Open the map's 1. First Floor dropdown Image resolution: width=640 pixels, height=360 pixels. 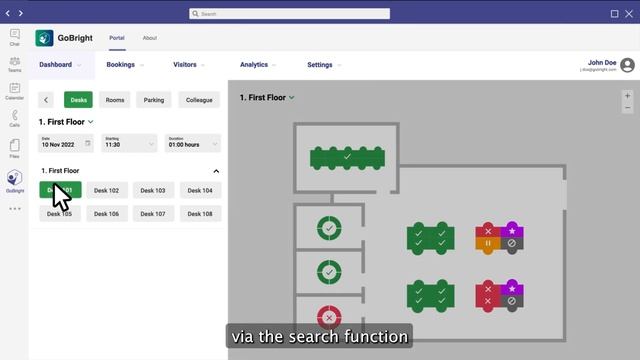267,98
